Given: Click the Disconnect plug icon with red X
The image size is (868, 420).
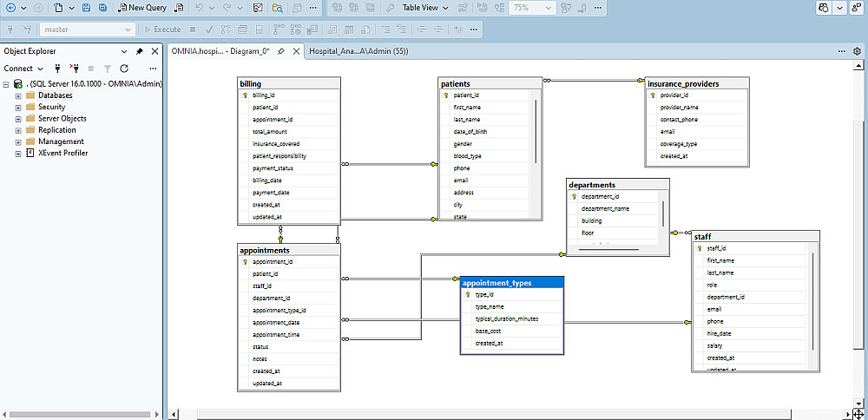Looking at the screenshot, I should tap(74, 69).
